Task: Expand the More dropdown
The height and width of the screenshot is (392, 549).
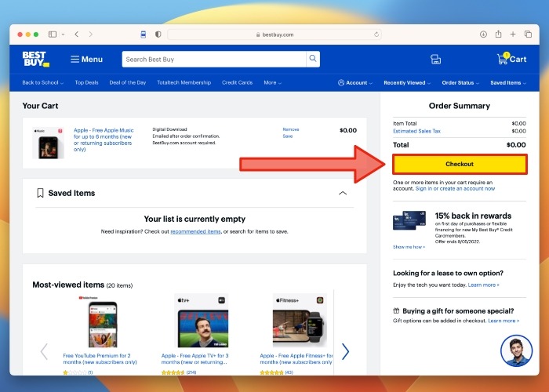Action: pyautogui.click(x=272, y=82)
